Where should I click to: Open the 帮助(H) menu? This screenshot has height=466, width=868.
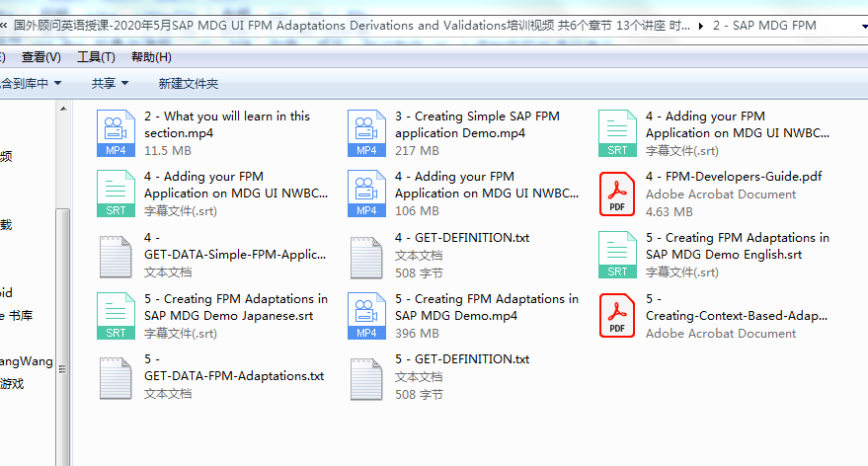[x=151, y=57]
